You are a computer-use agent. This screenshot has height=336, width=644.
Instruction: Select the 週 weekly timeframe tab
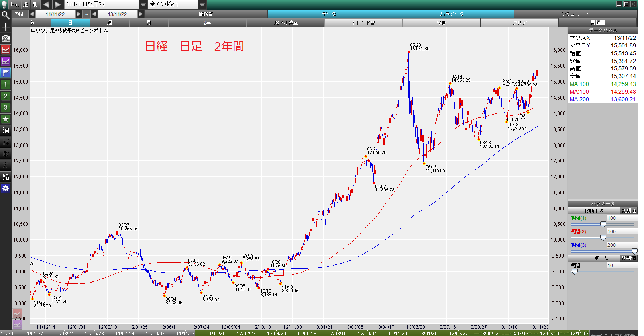[109, 23]
